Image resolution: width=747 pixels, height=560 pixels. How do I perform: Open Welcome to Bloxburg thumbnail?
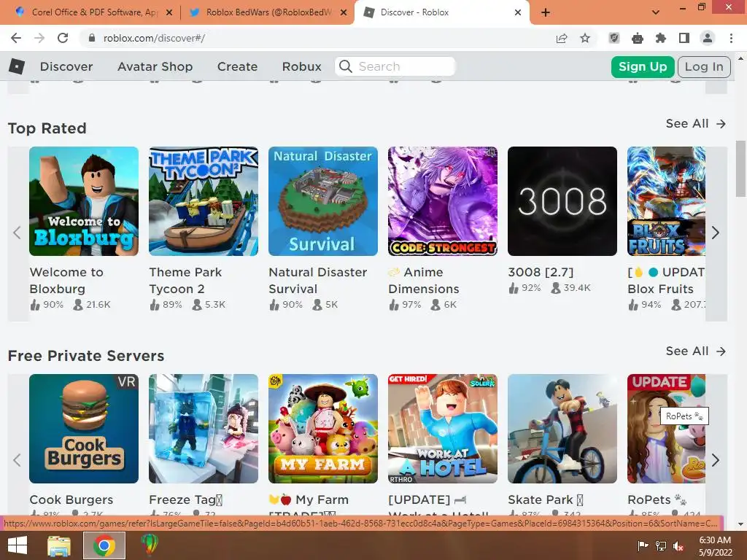pyautogui.click(x=84, y=201)
